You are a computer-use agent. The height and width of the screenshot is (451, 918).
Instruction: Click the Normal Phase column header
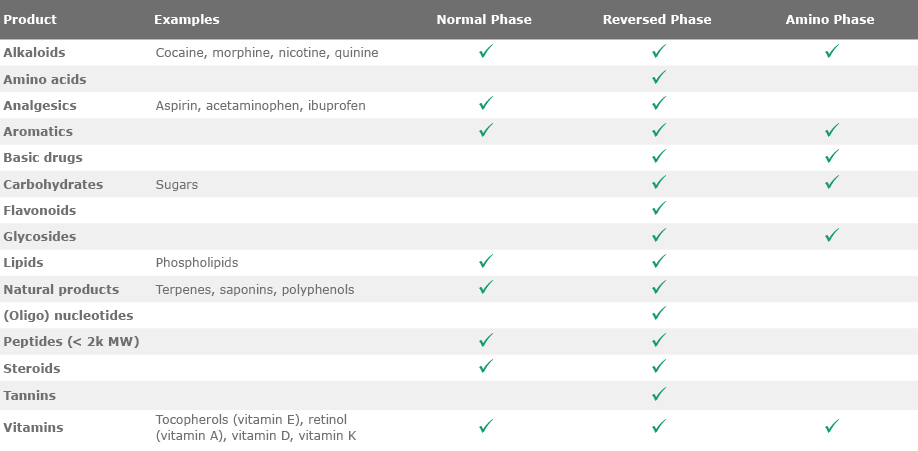click(484, 20)
